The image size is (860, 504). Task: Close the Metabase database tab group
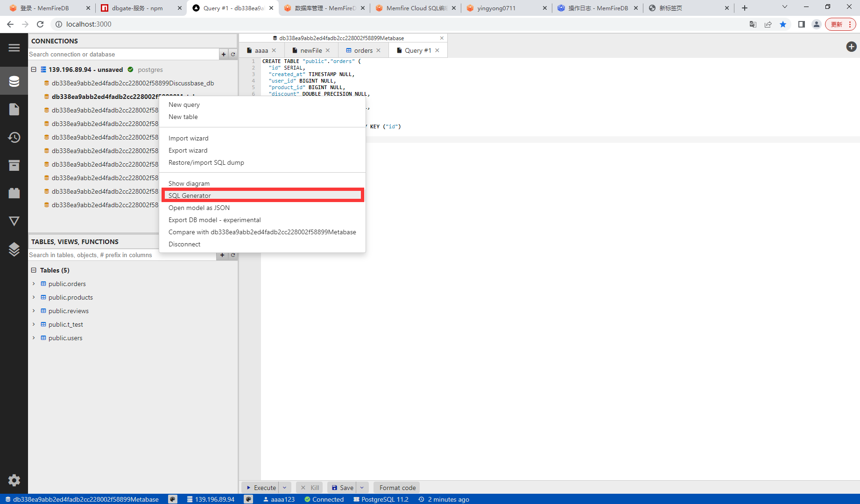442,38
